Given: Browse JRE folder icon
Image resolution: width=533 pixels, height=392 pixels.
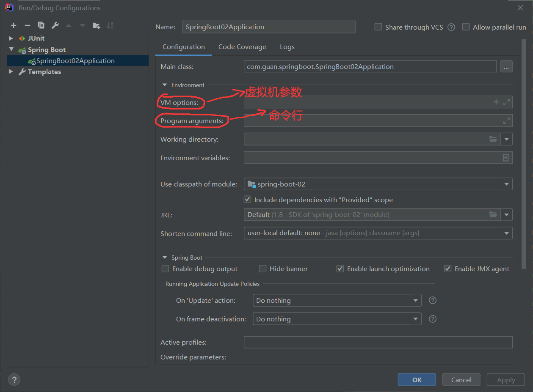Looking at the screenshot, I should (493, 214).
